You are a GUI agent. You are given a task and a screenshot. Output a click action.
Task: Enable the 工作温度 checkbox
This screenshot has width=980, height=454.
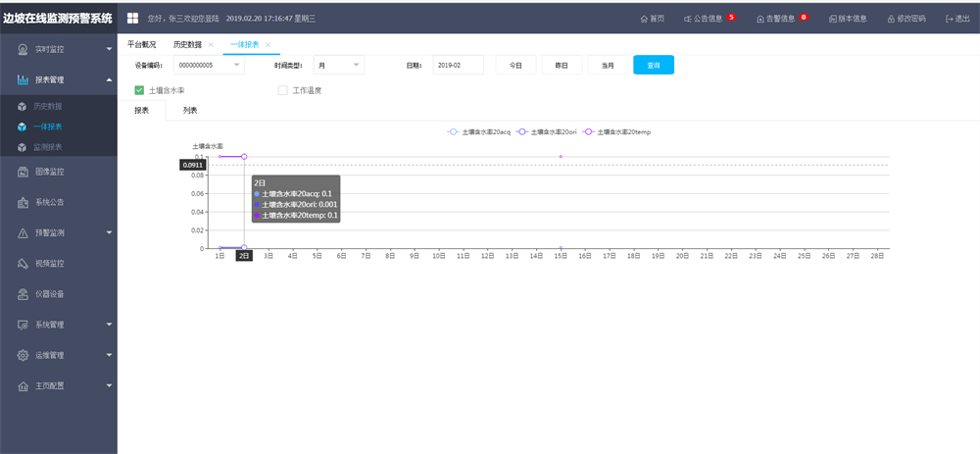pyautogui.click(x=283, y=90)
